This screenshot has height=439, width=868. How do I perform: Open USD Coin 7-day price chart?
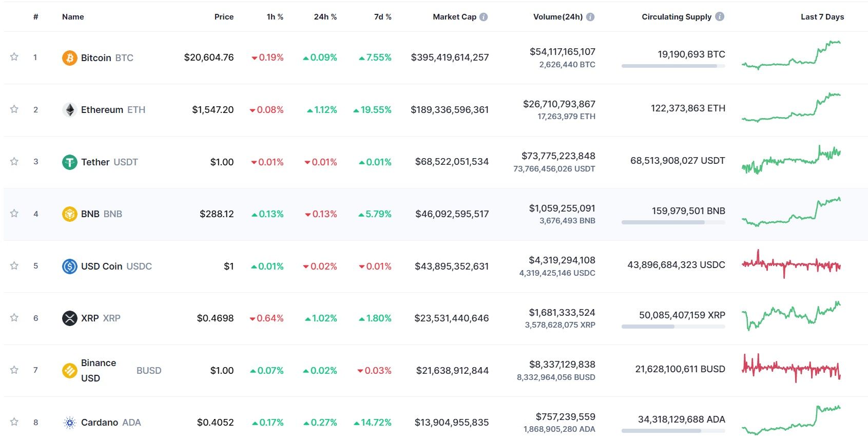[x=791, y=264]
